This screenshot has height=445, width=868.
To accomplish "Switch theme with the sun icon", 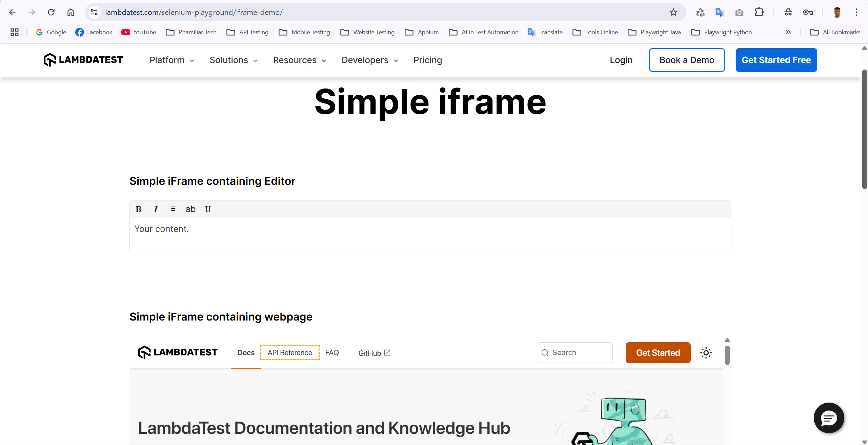I will (706, 353).
